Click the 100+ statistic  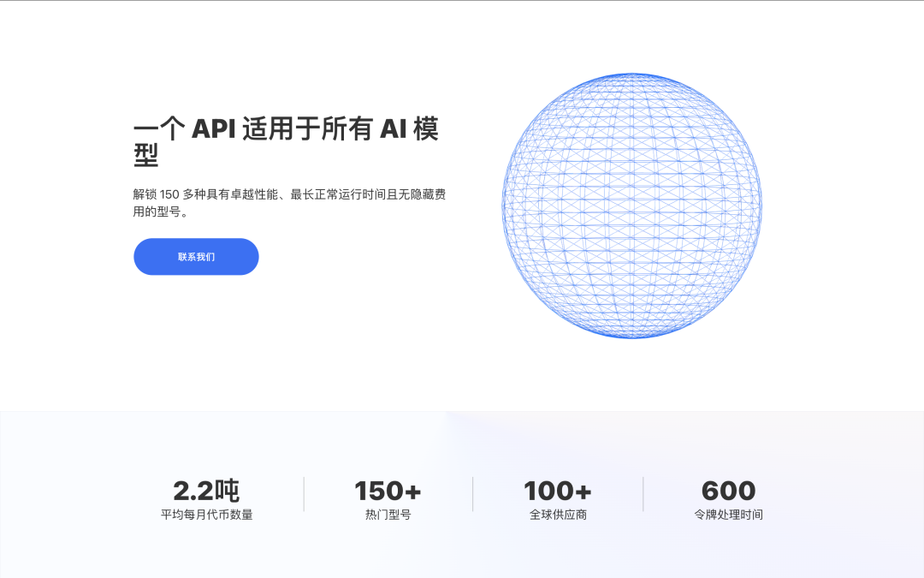pyautogui.click(x=558, y=491)
